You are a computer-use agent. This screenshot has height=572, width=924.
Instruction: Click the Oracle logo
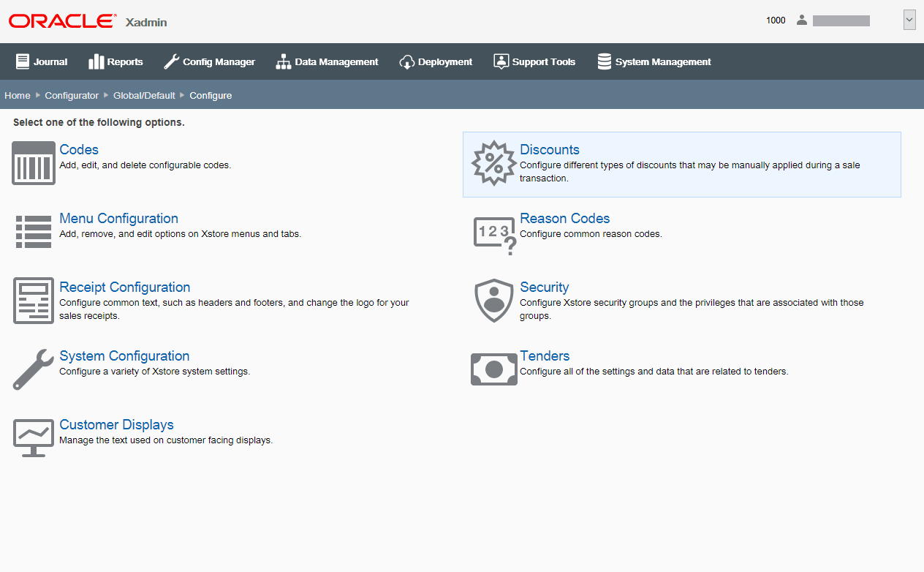[61, 20]
